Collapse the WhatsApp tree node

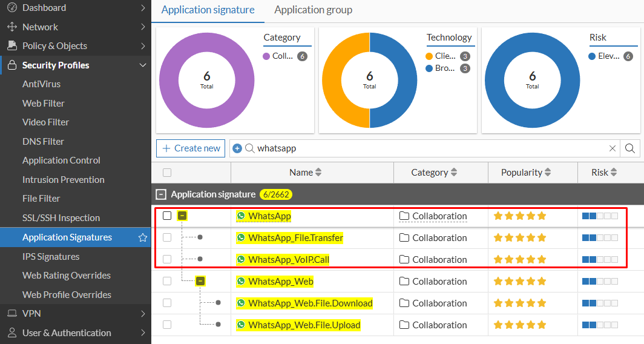(182, 216)
